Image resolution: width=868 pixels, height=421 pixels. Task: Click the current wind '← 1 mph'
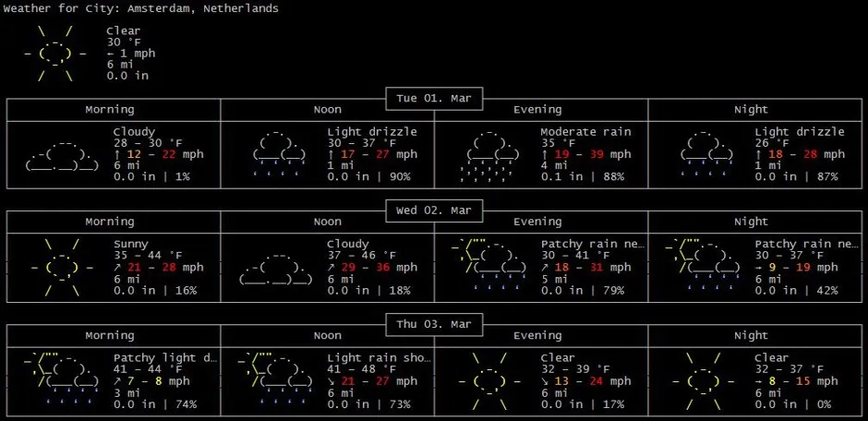pyautogui.click(x=131, y=54)
